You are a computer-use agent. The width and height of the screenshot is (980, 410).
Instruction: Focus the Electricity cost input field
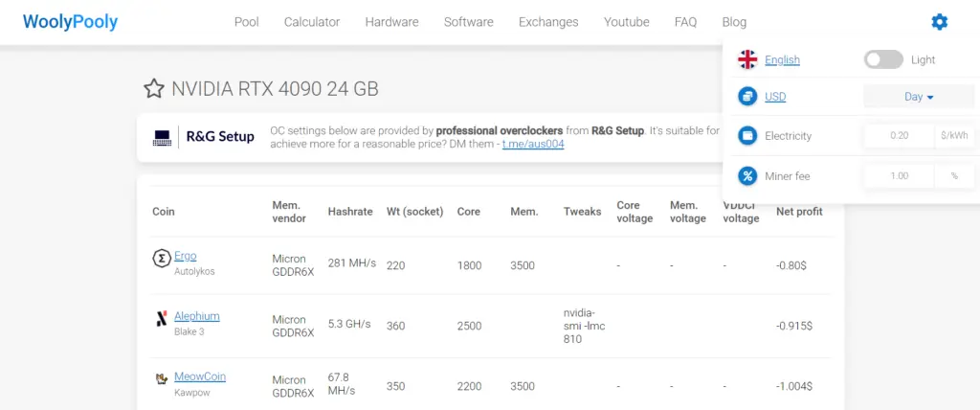[899, 136]
